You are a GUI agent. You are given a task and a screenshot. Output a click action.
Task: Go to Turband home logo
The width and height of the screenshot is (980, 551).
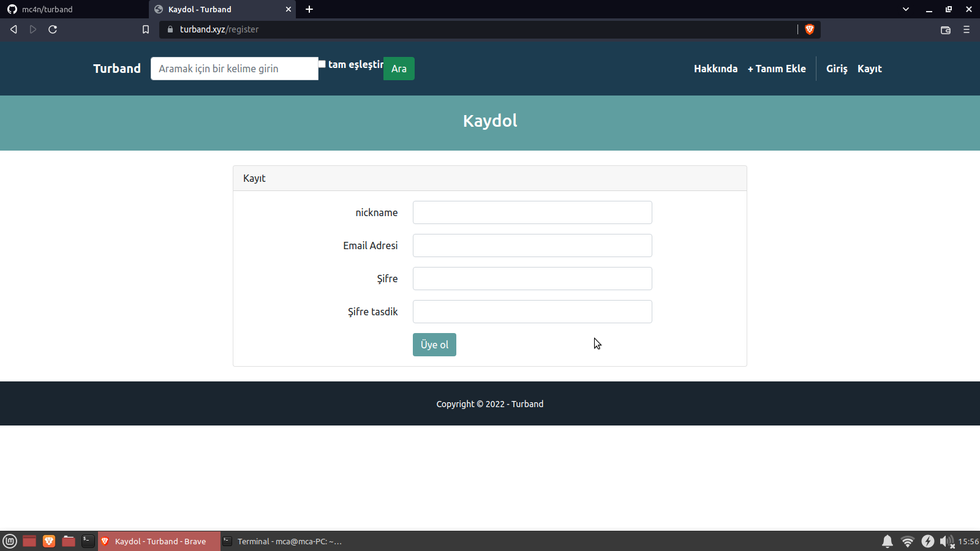tap(117, 69)
